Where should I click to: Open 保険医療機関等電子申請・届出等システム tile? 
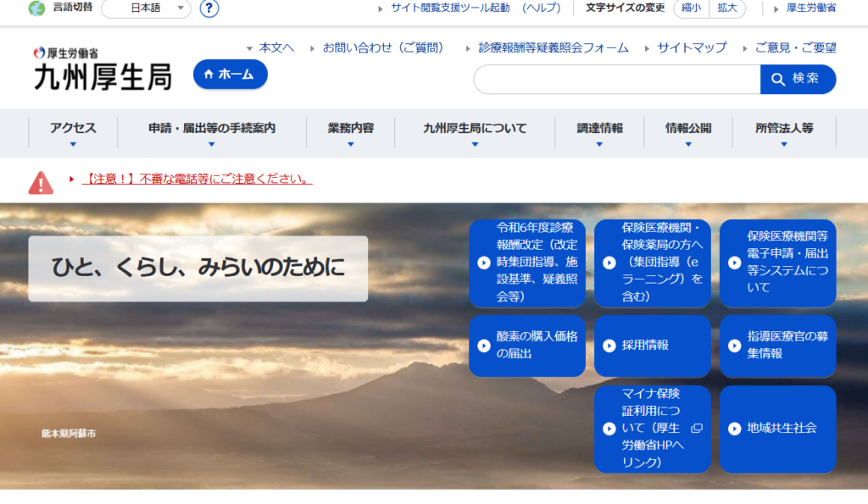(778, 263)
